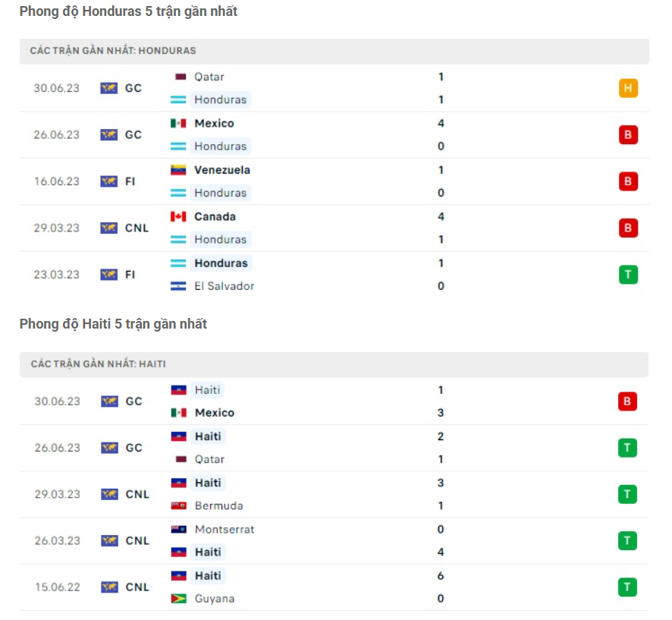Click the green T badge for Honduras vs El Salvador
The height and width of the screenshot is (620, 672).
(628, 275)
